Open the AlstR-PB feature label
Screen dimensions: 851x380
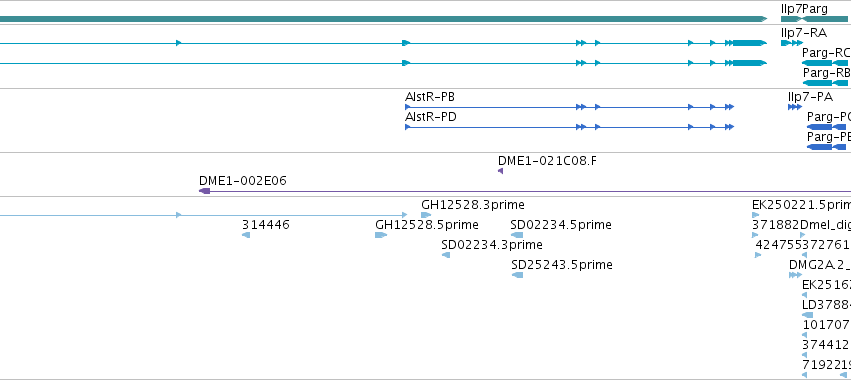click(430, 97)
